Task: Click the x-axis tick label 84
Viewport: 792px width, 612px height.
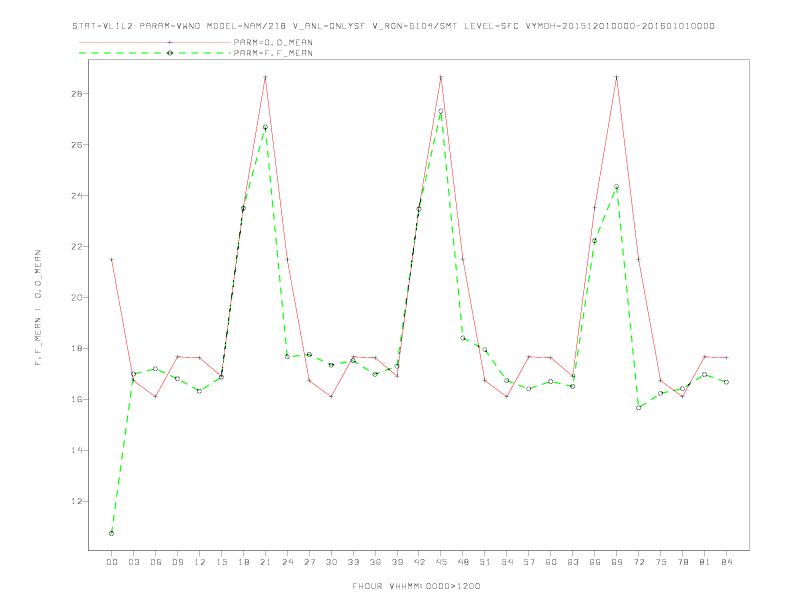Action: tap(726, 562)
